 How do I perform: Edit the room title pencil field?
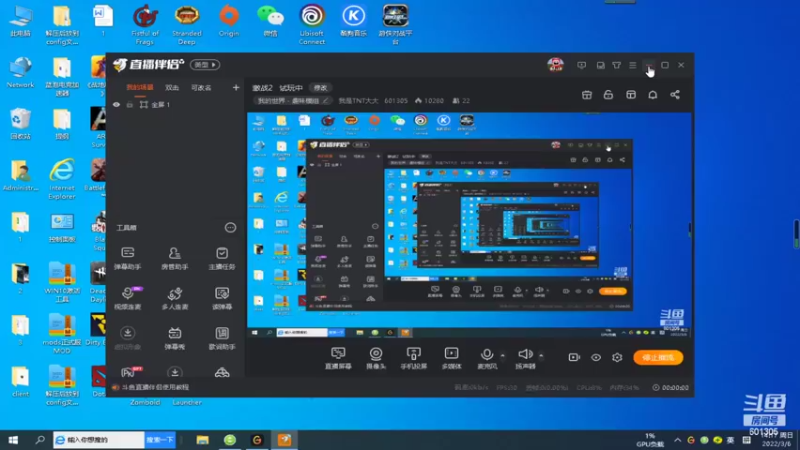pos(293,101)
